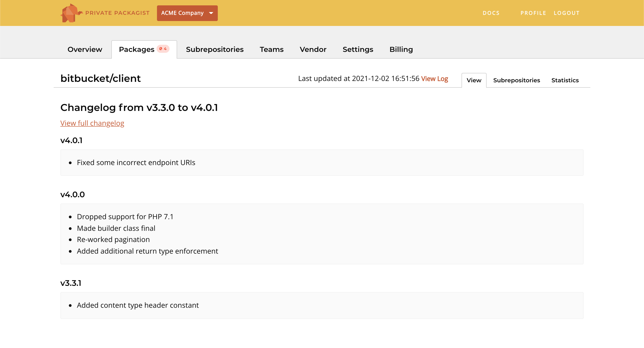Open the View Log link
The height and width of the screenshot is (348, 644).
(x=434, y=79)
